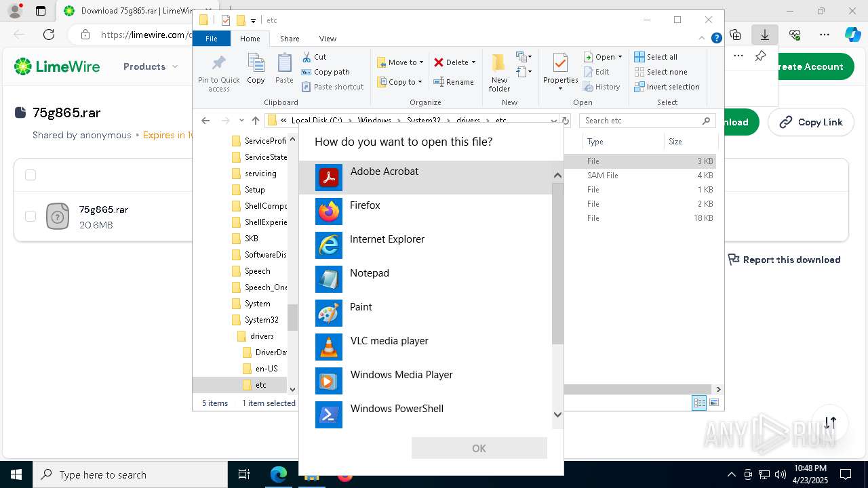868x488 pixels.
Task: Click the Copy Link button on LimeWire
Action: [x=810, y=122]
